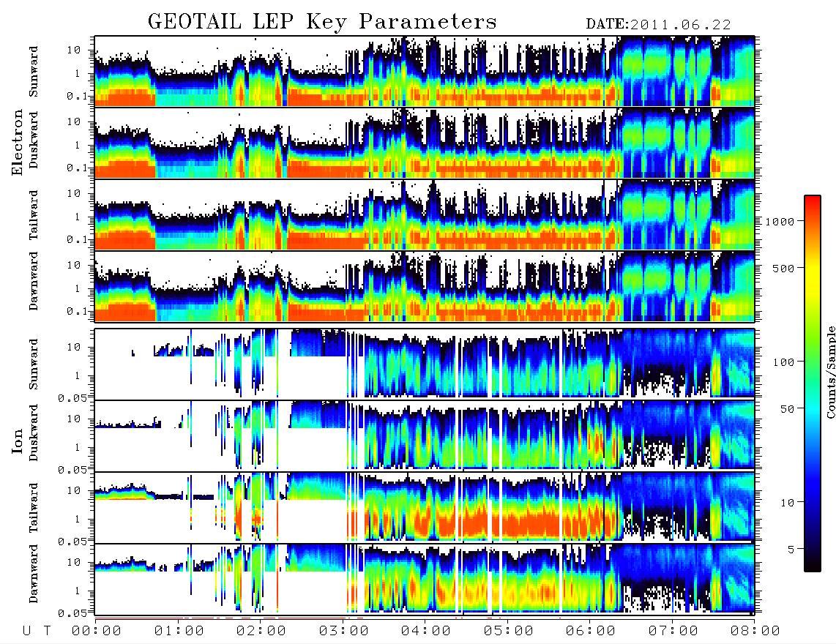
Task: Click the Counts/Sample color bar
Action: [x=813, y=383]
